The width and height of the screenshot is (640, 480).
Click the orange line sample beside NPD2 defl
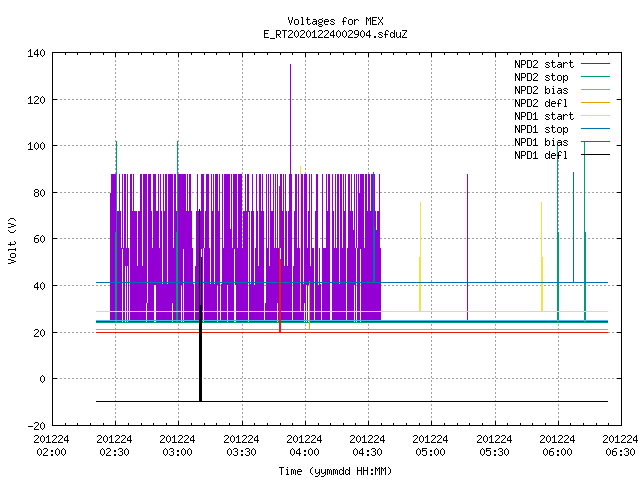(x=595, y=102)
